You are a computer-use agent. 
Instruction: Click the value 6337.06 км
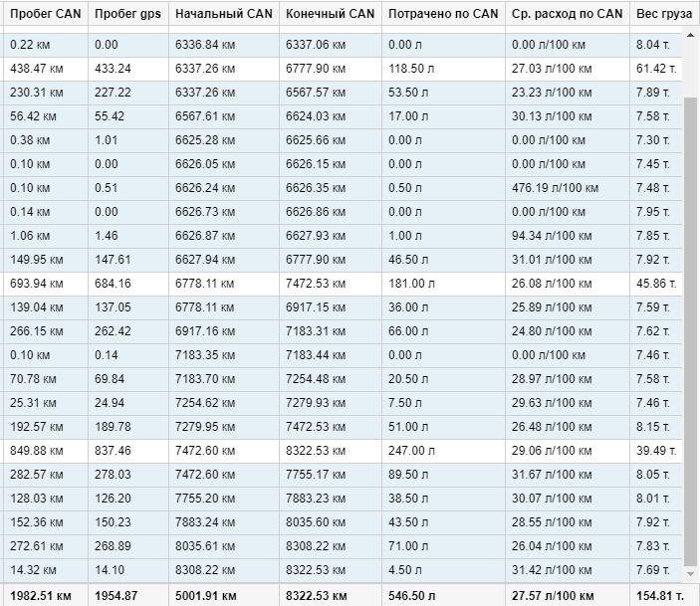(x=316, y=45)
